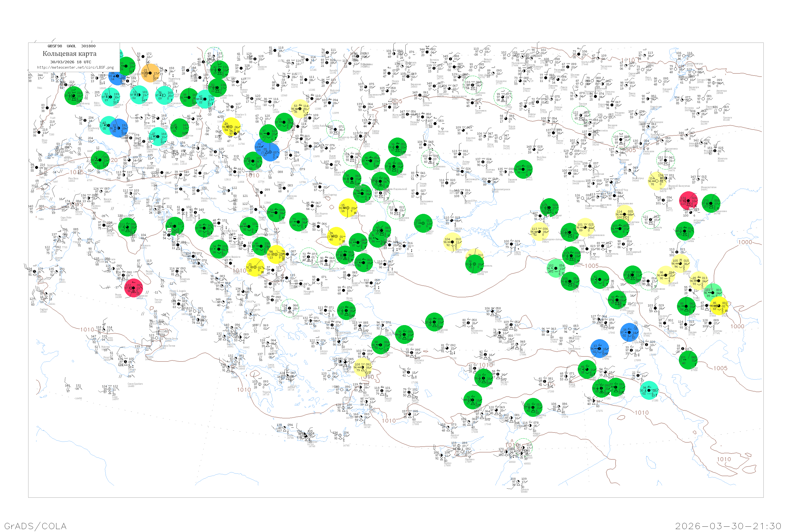This screenshot has width=798, height=532.
Task: Click the QBSF98 UAOL 301800 header
Action: click(71, 46)
